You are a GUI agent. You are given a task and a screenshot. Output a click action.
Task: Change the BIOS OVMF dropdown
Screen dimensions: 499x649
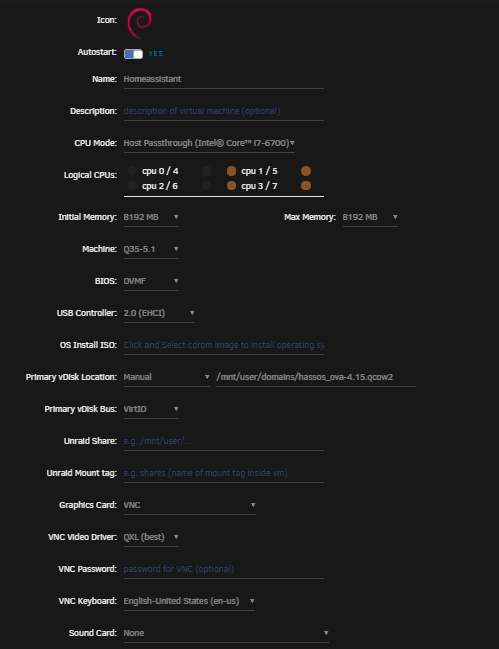(x=151, y=281)
